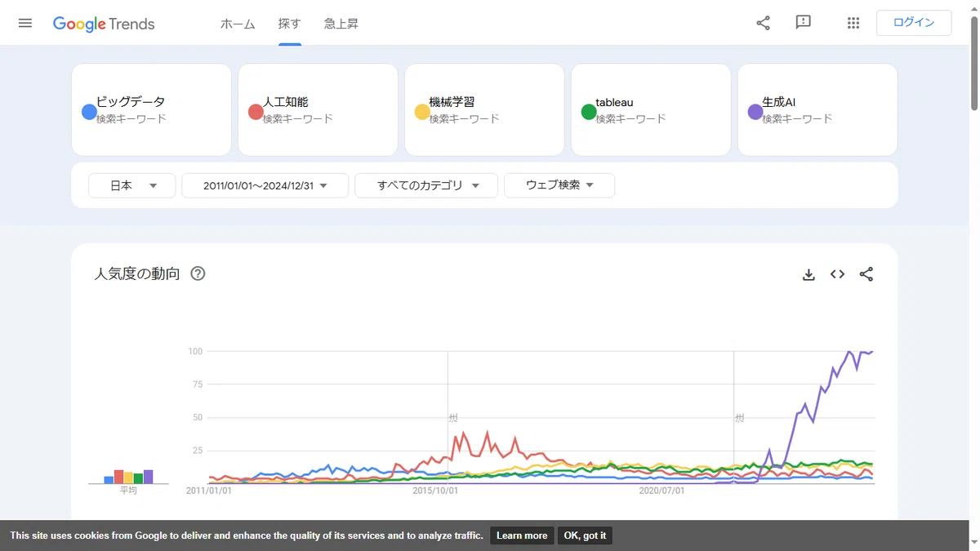Click the 2015/10/01 axis label
Screen dimensions: 980x551
(x=435, y=491)
